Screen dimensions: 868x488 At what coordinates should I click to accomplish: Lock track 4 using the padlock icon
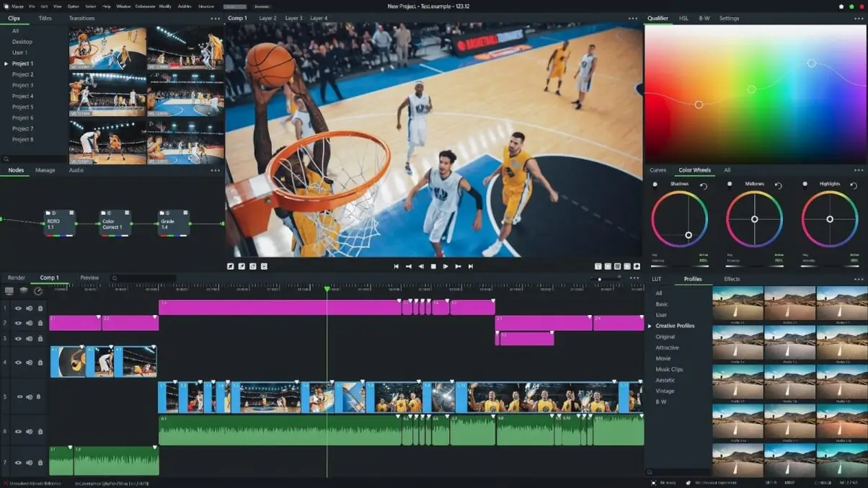tap(39, 361)
